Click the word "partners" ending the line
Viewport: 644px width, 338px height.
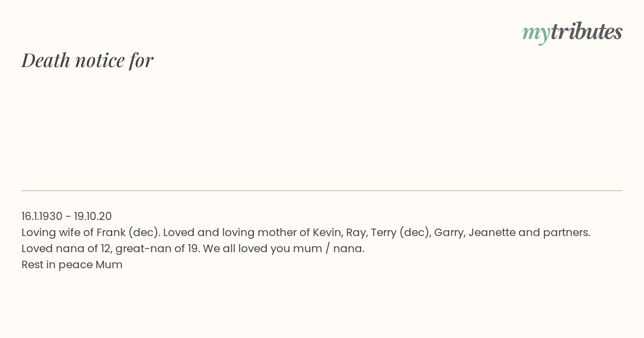tap(565, 232)
